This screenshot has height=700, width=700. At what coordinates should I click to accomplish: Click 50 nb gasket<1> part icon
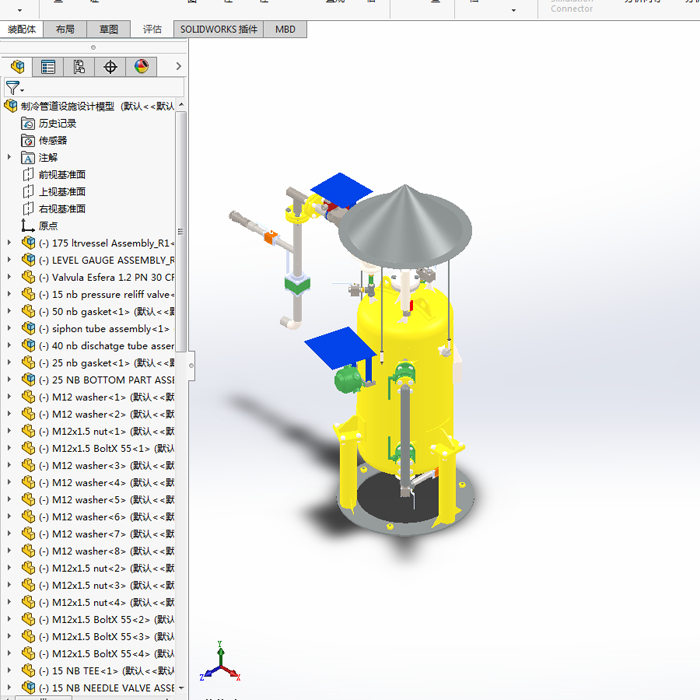point(28,311)
